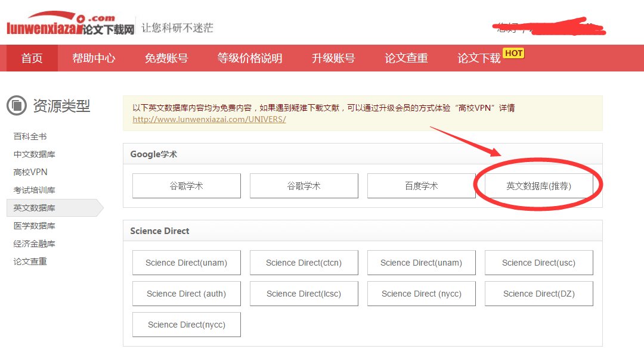Select 百科全书 in the sidebar
This screenshot has height=349, width=644.
(30, 136)
